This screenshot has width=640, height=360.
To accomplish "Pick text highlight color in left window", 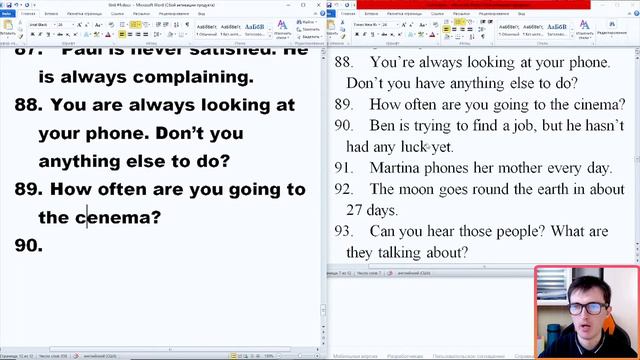I will (96, 34).
